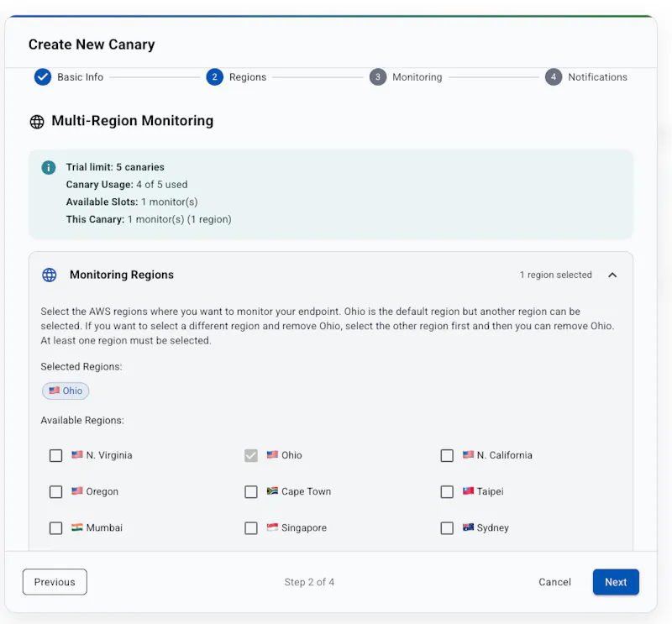Check the N. California region checkbox
Screen dimensions: 672x624
[447, 455]
